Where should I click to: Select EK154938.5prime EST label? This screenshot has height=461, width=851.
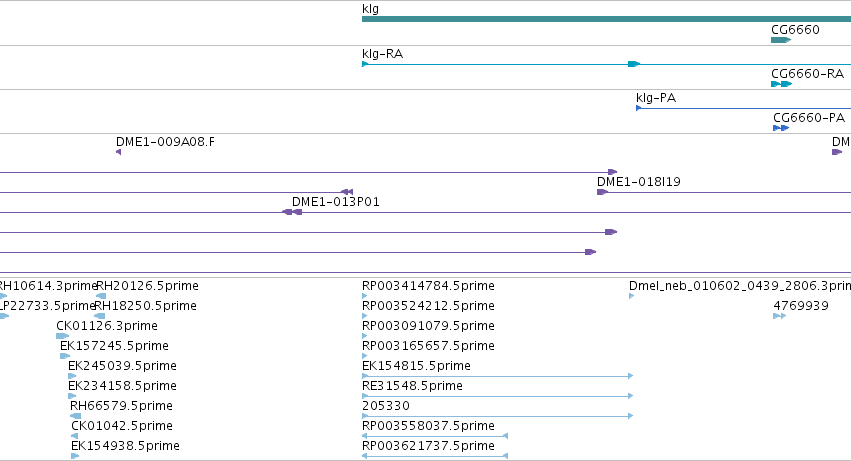click(125, 446)
